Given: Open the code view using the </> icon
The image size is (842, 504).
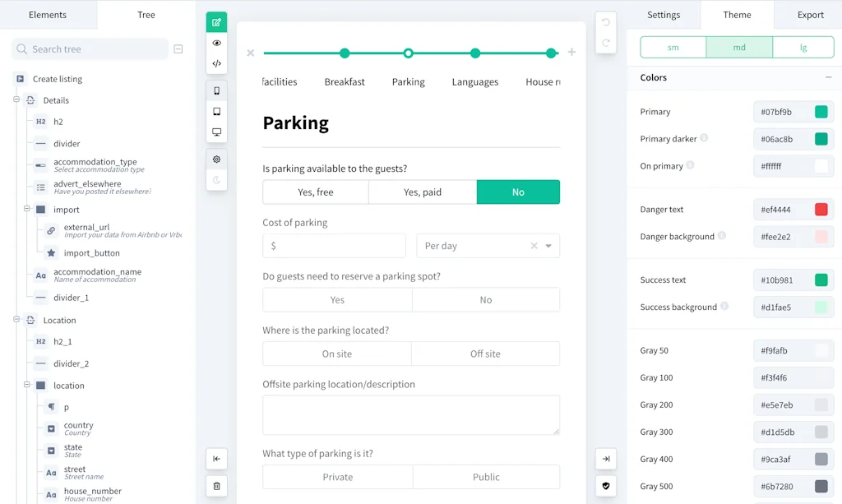Looking at the screenshot, I should tap(216, 63).
